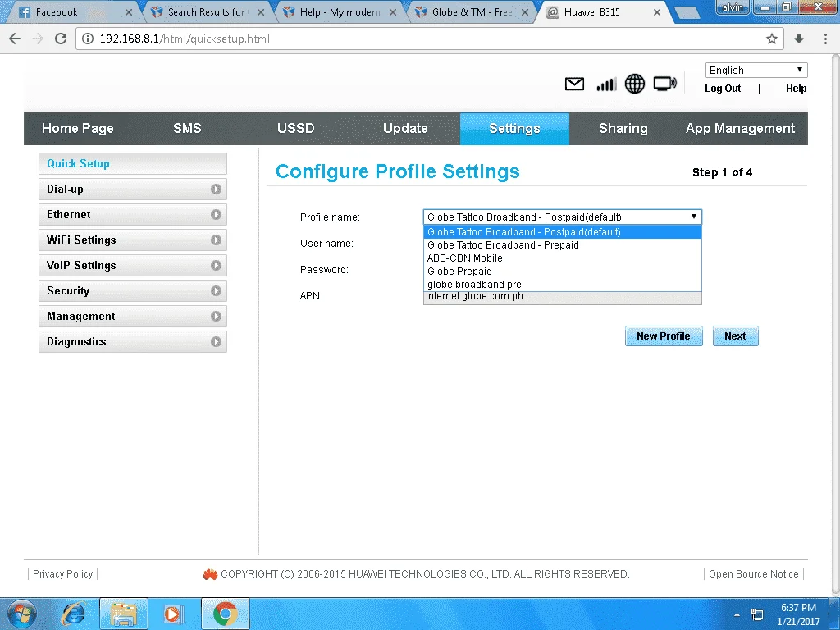
Task: Expand VoIP Settings sidebar section
Action: click(x=133, y=265)
